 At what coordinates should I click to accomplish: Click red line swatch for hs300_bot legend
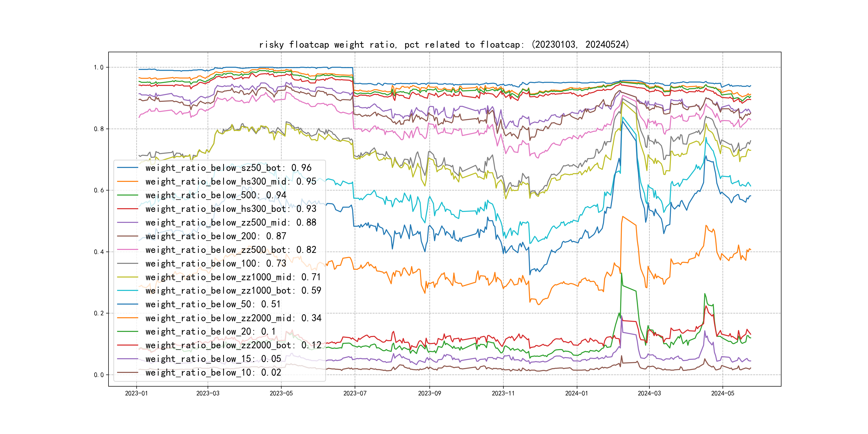click(128, 209)
